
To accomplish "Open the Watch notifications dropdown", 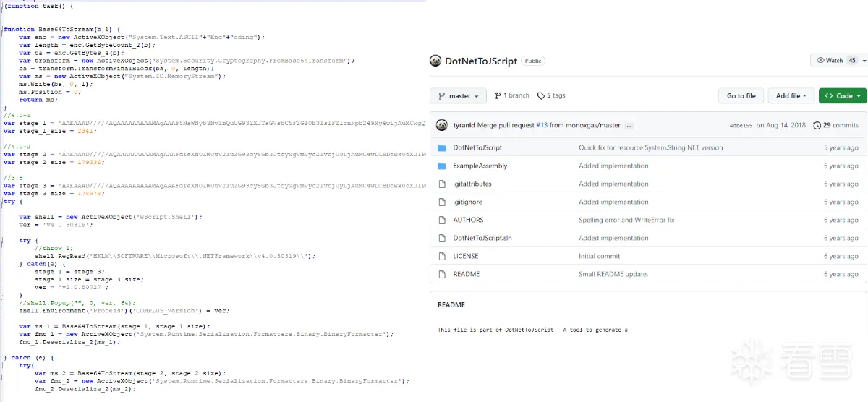I will coord(838,61).
